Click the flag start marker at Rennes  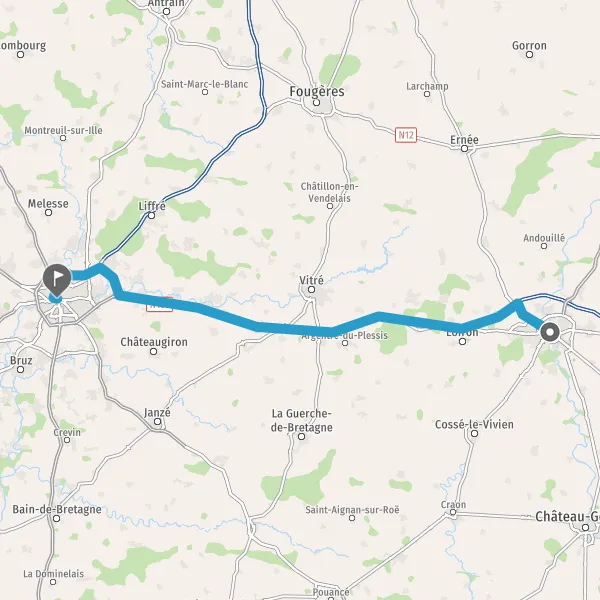pyautogui.click(x=57, y=280)
